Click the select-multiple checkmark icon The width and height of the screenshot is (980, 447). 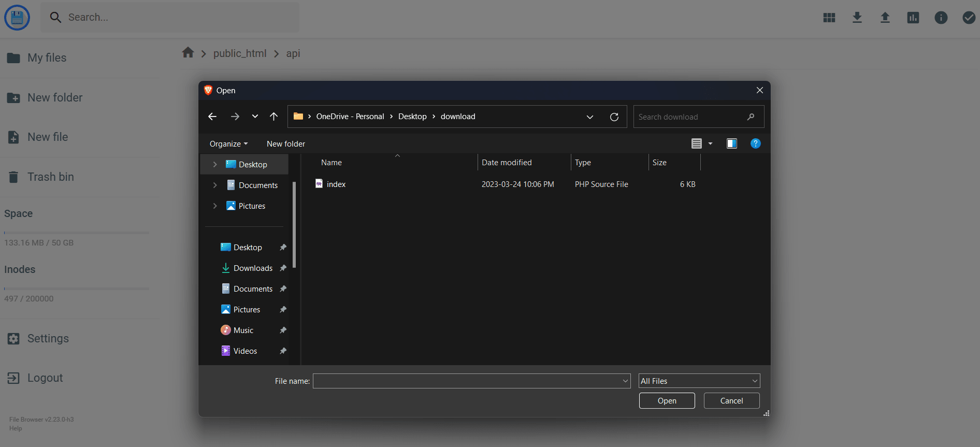(x=969, y=18)
